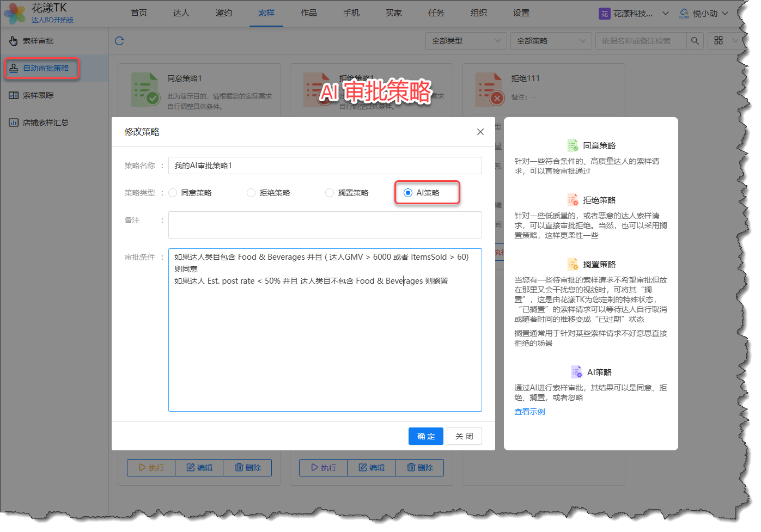
Task: Select the 同意策略 radio button
Action: [x=173, y=193]
